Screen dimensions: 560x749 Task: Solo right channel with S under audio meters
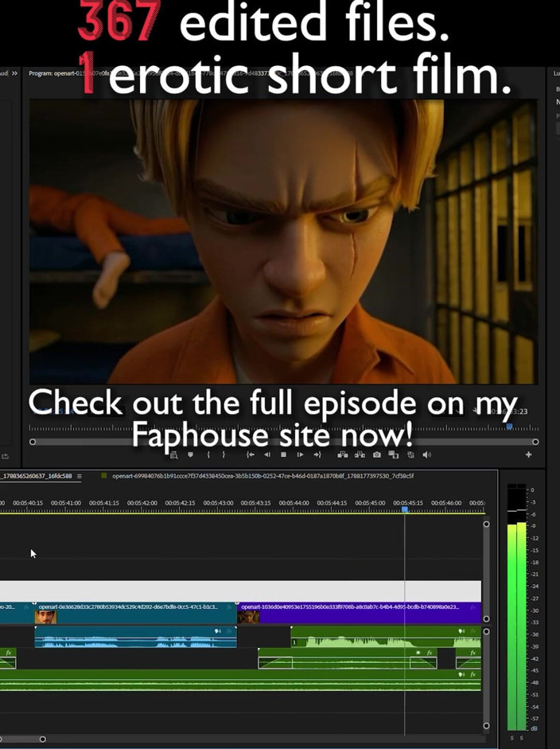click(521, 739)
